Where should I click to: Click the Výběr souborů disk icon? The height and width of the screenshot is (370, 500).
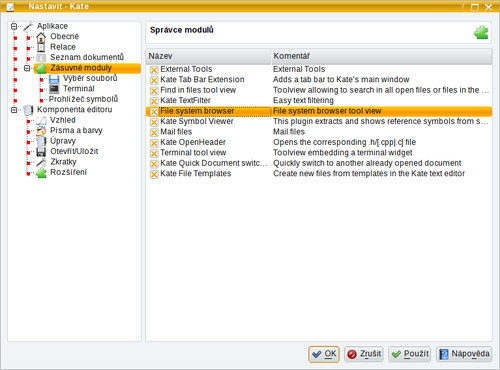coord(54,79)
